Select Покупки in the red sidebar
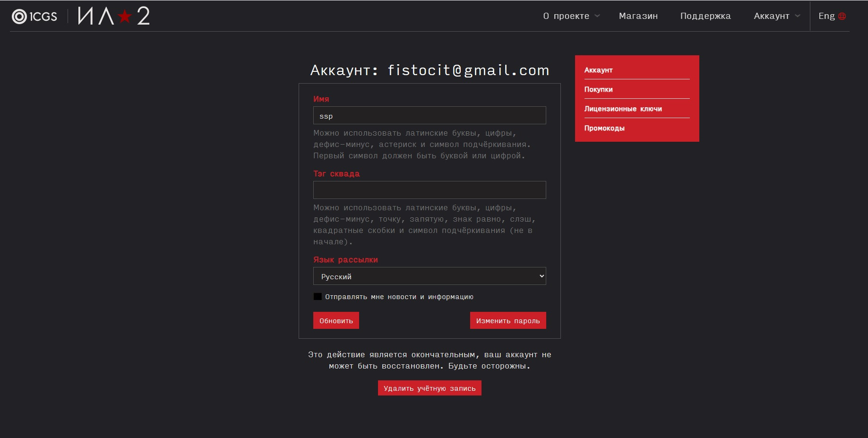Viewport: 868px width, 438px height. [x=598, y=89]
